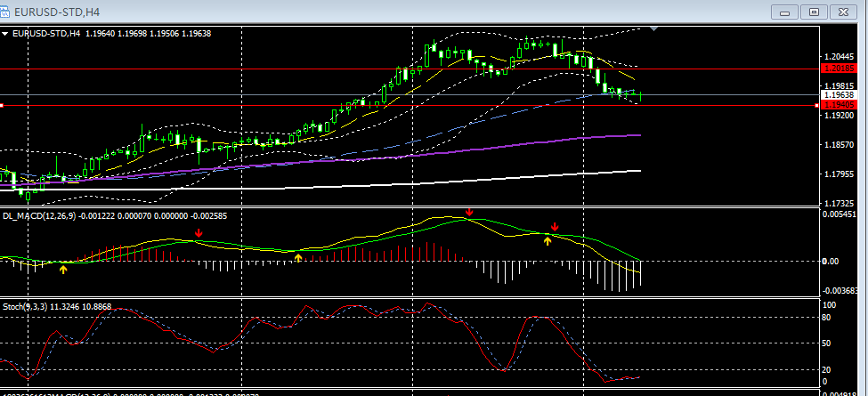Select the red down arrow at MACD peak
Viewport: 868px width, 396px height.
tap(468, 212)
